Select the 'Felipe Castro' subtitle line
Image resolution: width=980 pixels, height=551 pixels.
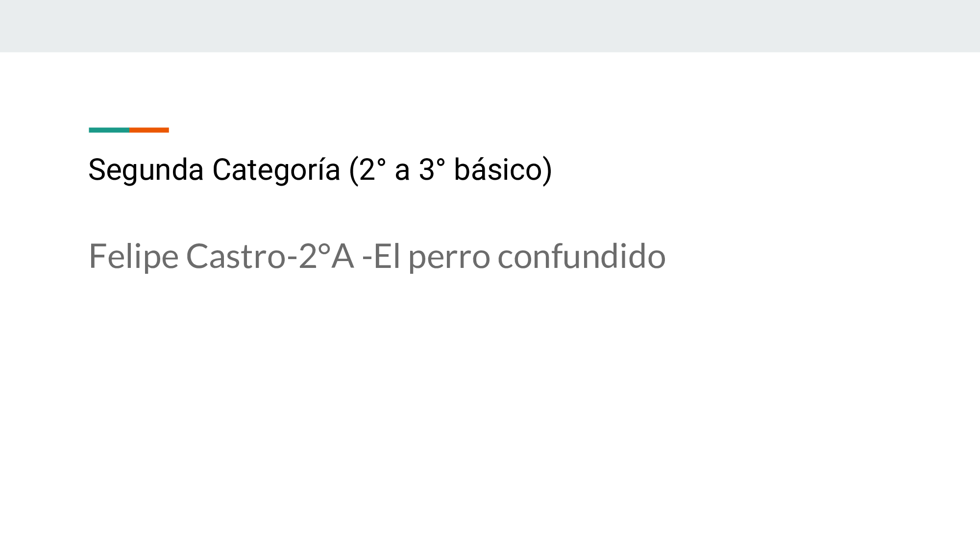377,257
